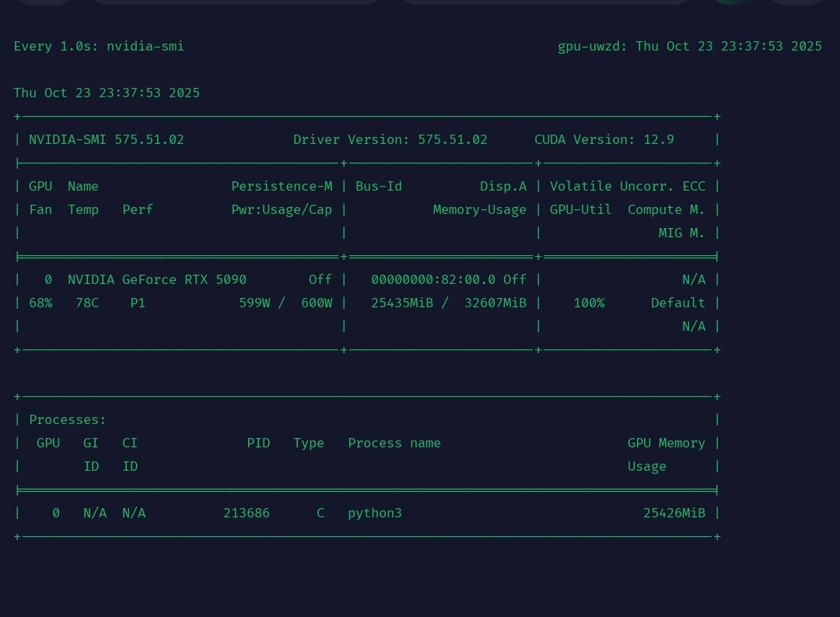Click the 68% fan speed value
This screenshot has height=617, width=840.
[40, 303]
